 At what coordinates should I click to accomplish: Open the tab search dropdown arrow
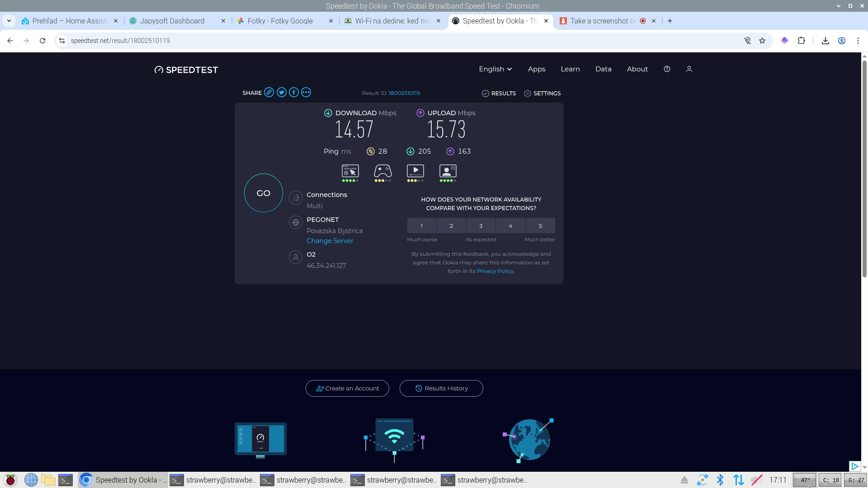pos(9,21)
